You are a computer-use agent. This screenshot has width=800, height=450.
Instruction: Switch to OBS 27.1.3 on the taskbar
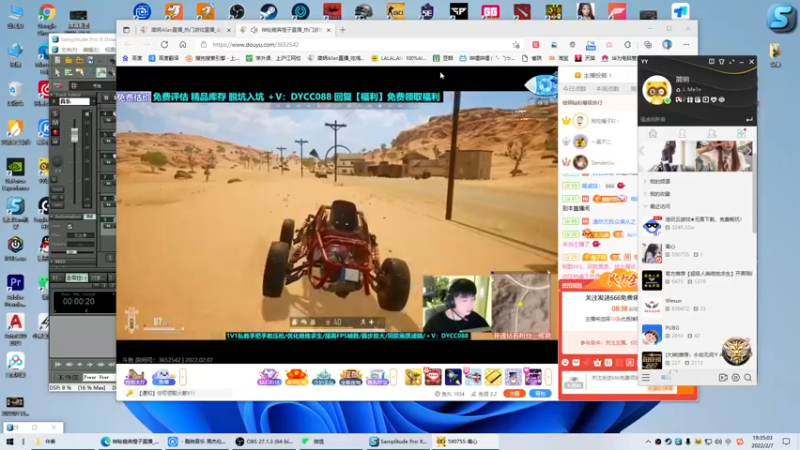pyautogui.click(x=263, y=441)
